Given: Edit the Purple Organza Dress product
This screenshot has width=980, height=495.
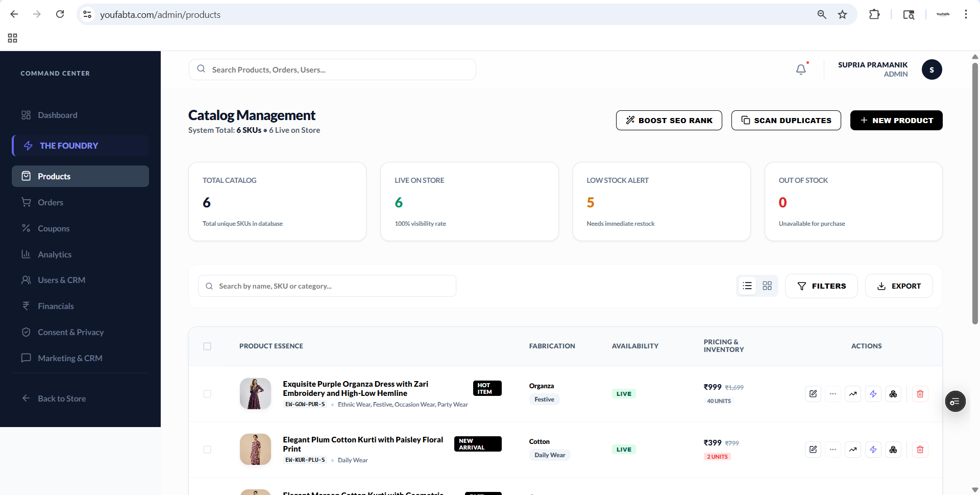Looking at the screenshot, I should pyautogui.click(x=813, y=394).
